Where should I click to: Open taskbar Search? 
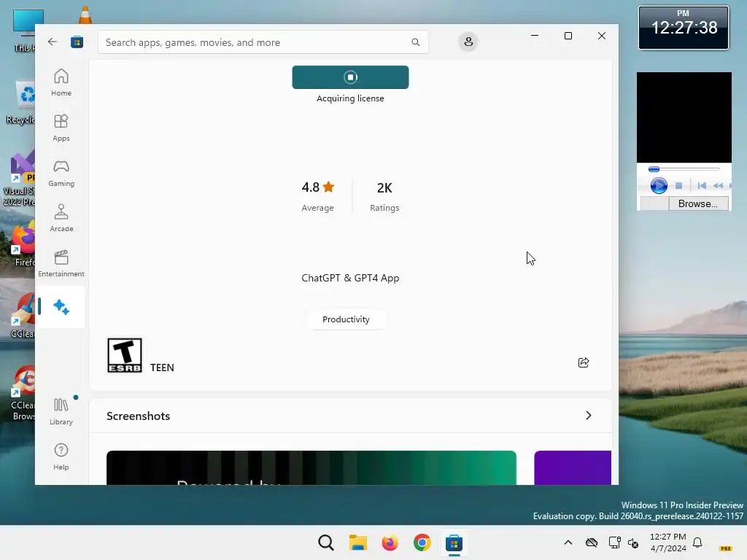coord(326,542)
